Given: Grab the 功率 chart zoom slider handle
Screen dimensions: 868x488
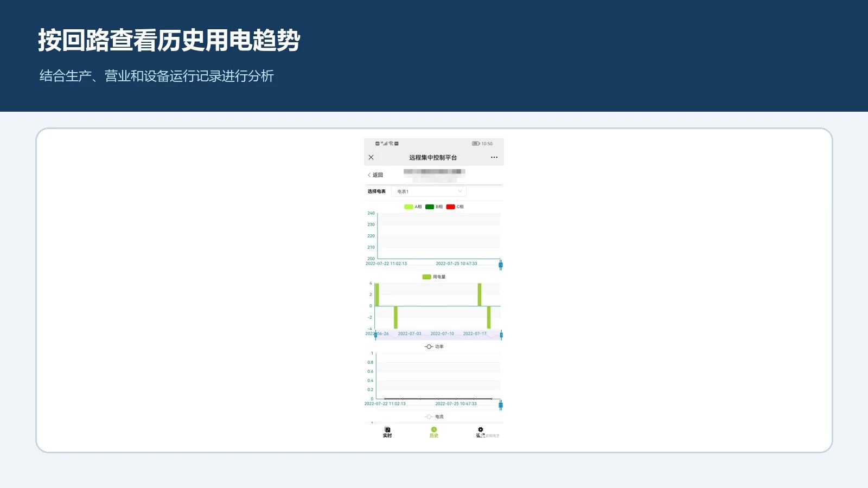Looking at the screenshot, I should [501, 405].
